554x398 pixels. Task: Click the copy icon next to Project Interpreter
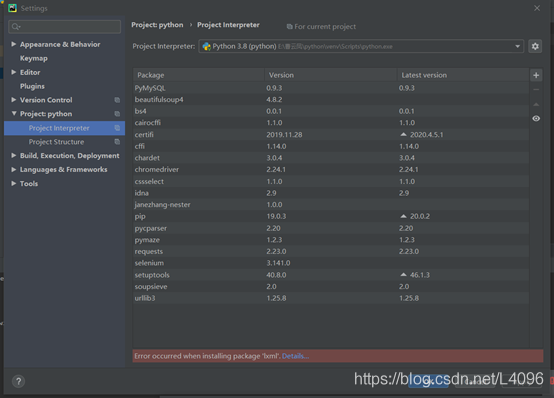click(117, 128)
